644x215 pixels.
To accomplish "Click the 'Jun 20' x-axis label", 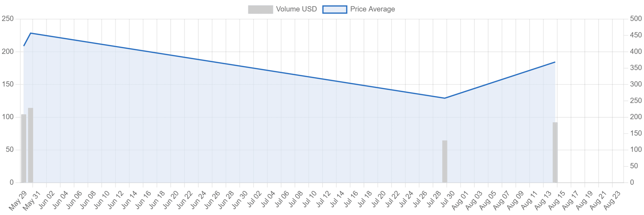I will coord(171,200).
